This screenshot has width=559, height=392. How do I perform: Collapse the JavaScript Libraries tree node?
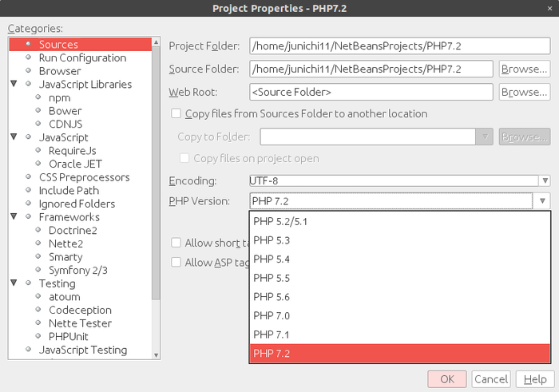(15, 84)
